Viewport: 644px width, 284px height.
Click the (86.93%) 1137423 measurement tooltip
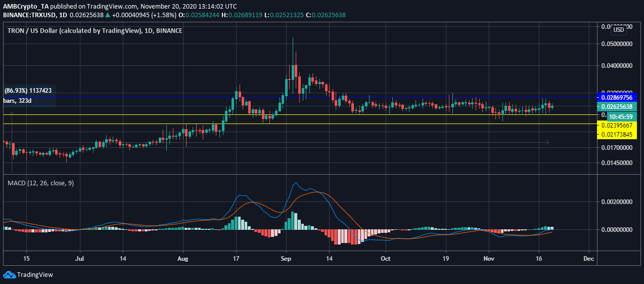point(28,91)
